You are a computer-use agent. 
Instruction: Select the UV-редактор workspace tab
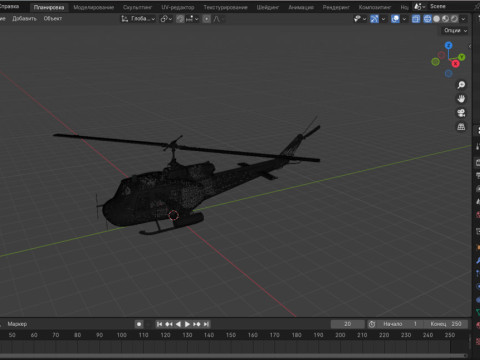[x=178, y=7]
